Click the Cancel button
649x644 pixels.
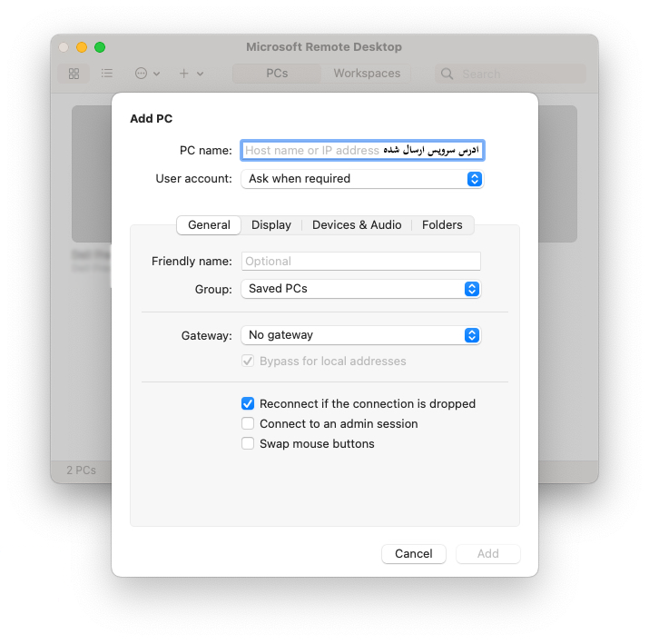tap(414, 554)
